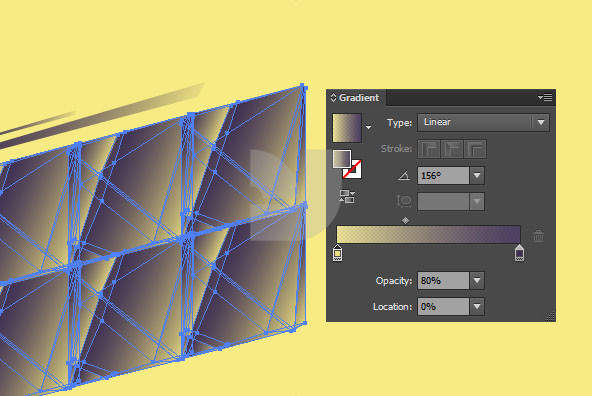This screenshot has height=396, width=592.
Task: Delete the selected gradient stop with the trash icon
Action: (x=538, y=236)
